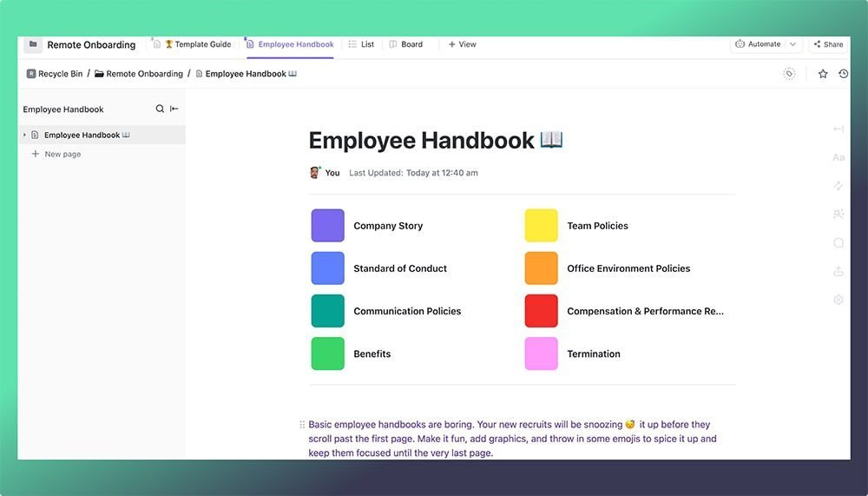This screenshot has width=868, height=496.
Task: Open the settings gear on right rail
Action: pyautogui.click(x=838, y=300)
